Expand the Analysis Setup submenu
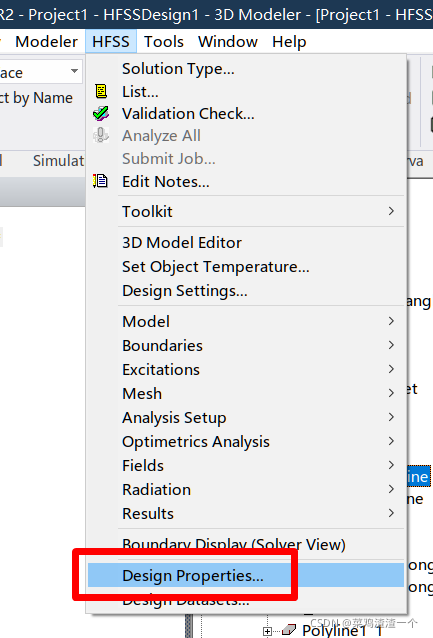This screenshot has width=433, height=638. 246,417
